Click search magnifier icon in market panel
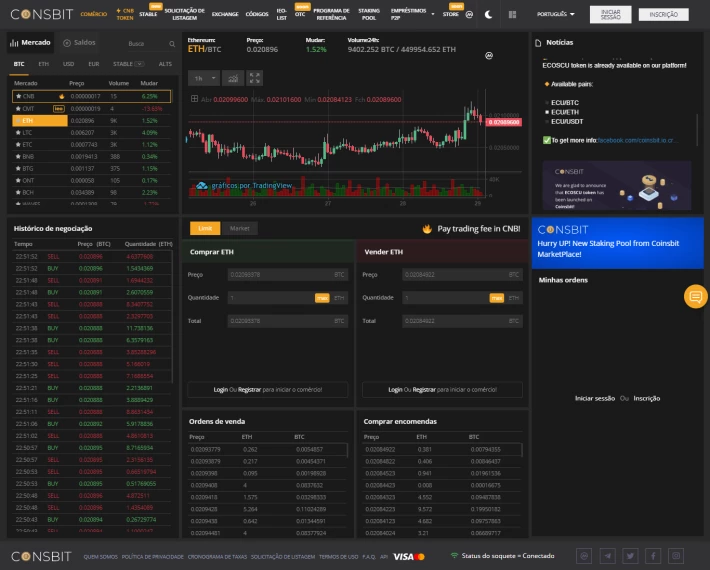The width and height of the screenshot is (710, 570). [172, 44]
